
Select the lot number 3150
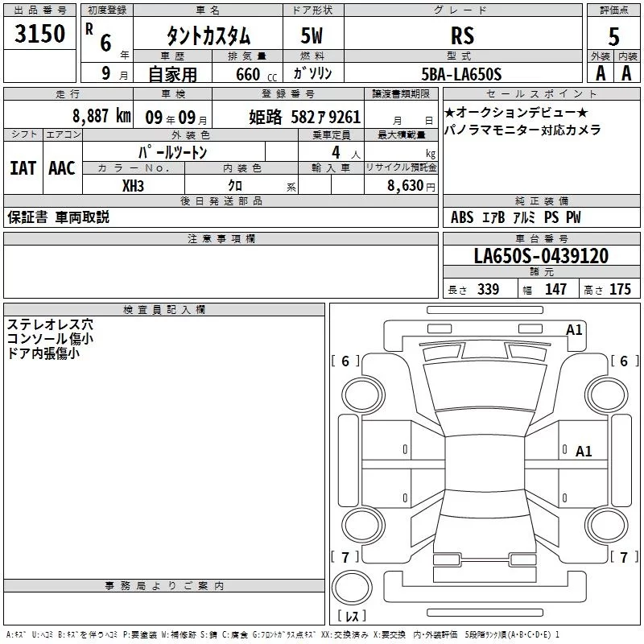click(x=39, y=34)
